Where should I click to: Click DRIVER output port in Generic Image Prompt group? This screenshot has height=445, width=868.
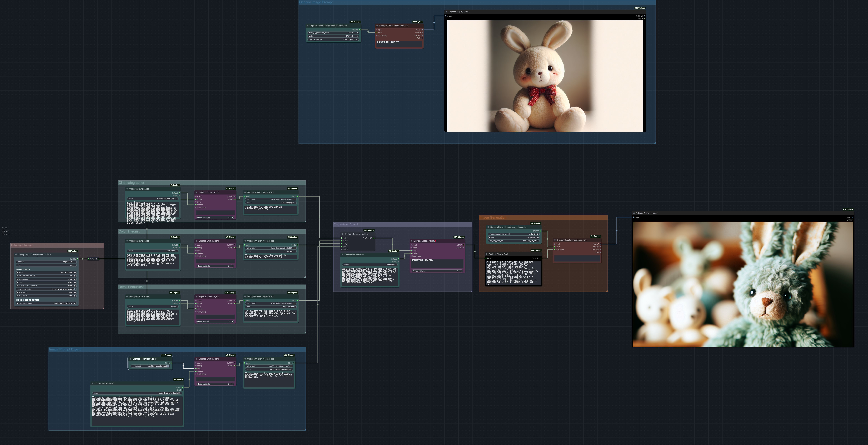click(x=360, y=30)
